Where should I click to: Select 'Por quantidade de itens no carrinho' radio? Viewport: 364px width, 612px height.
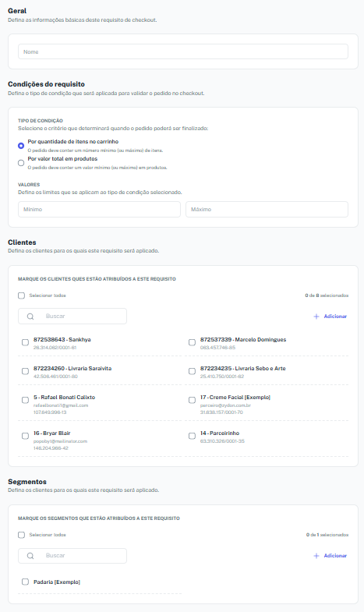pos(21,146)
